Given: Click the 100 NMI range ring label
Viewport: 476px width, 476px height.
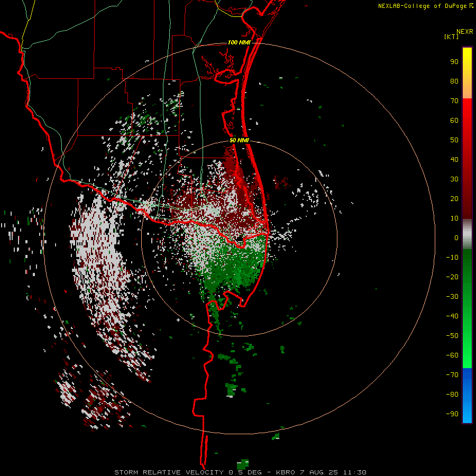Looking at the screenshot, I should pyautogui.click(x=239, y=42).
